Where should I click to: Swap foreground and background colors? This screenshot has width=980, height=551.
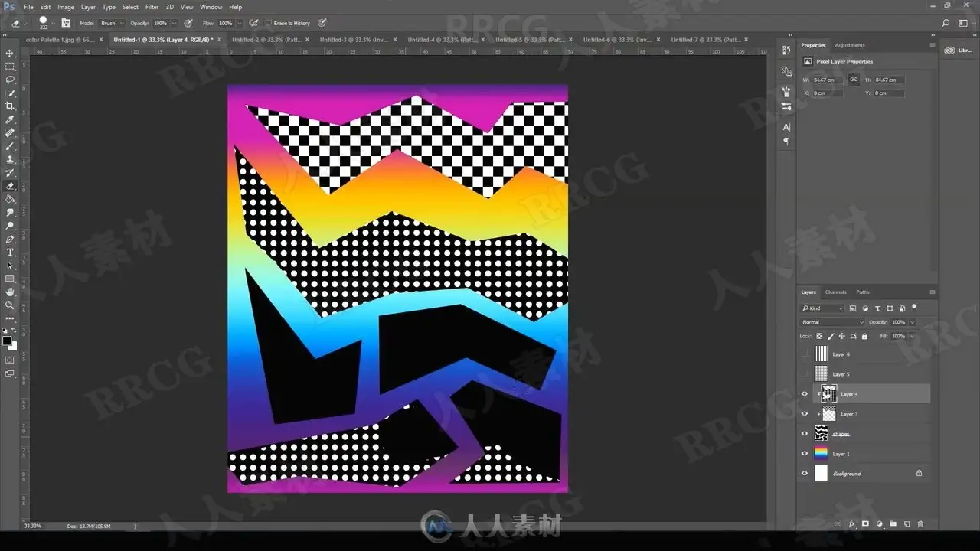pos(15,331)
